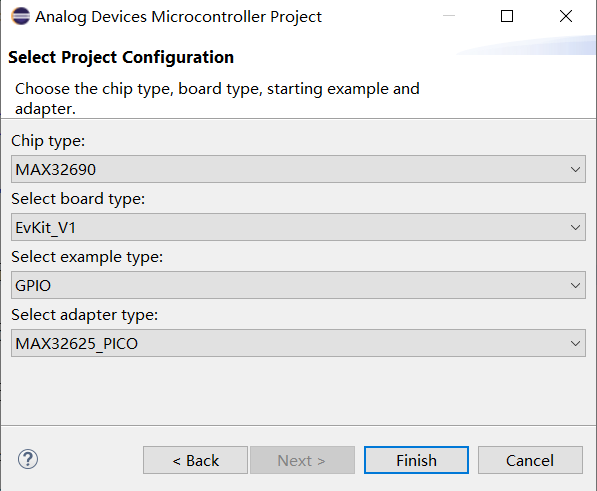The width and height of the screenshot is (597, 491).
Task: Finish the project wizard
Action: click(x=416, y=460)
